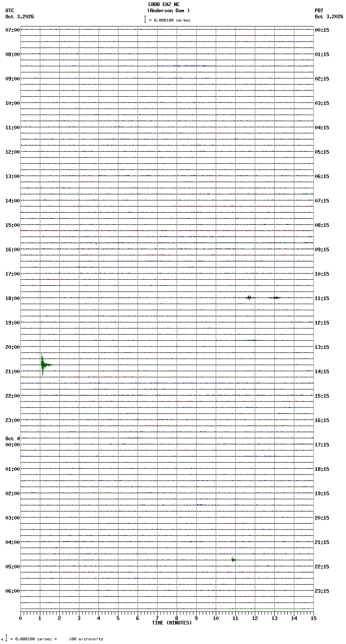
Task: Click the small green event on the 04:45 trace
Action: point(233,560)
